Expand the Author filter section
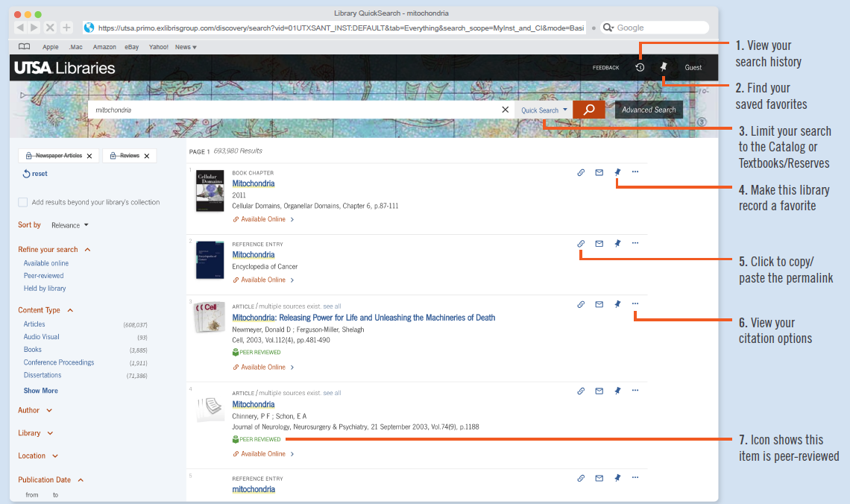The width and height of the screenshot is (850, 504). click(35, 410)
